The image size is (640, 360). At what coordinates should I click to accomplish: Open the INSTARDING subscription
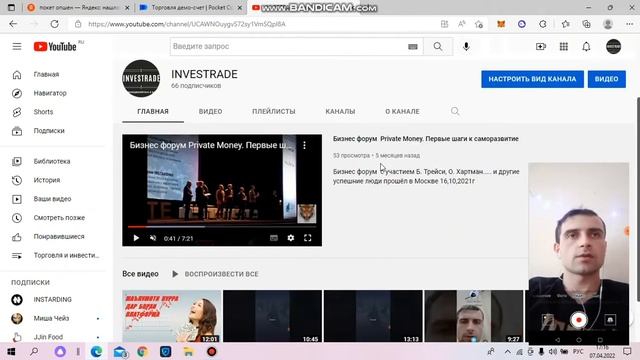point(53,300)
